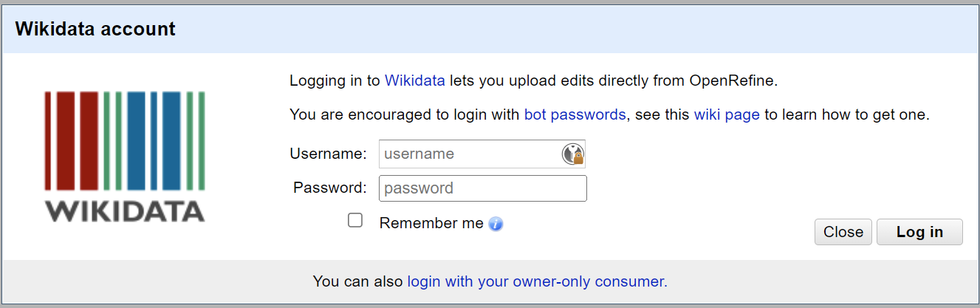Click the light blue dialog header bar
980x308 pixels.
490,30
